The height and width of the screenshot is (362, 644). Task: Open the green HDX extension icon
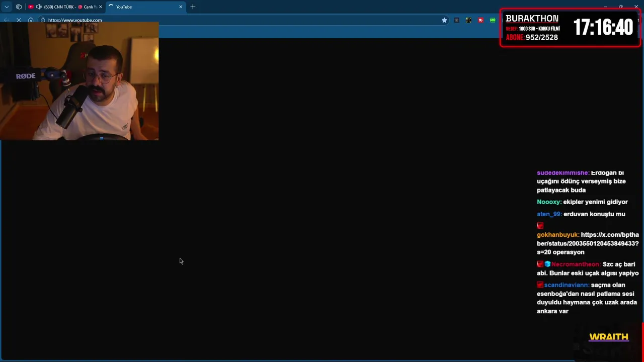(x=493, y=20)
